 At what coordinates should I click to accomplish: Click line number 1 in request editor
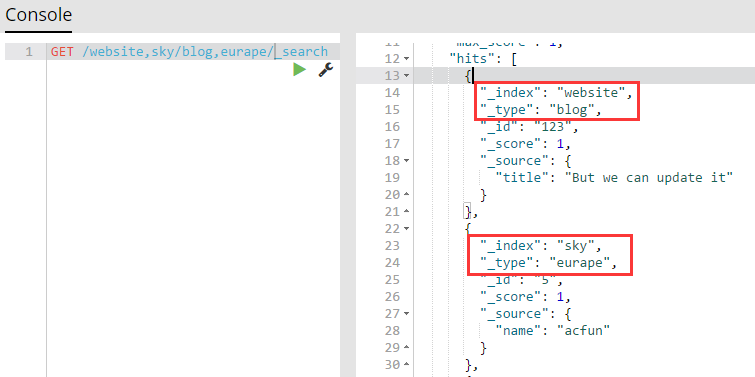[29, 52]
